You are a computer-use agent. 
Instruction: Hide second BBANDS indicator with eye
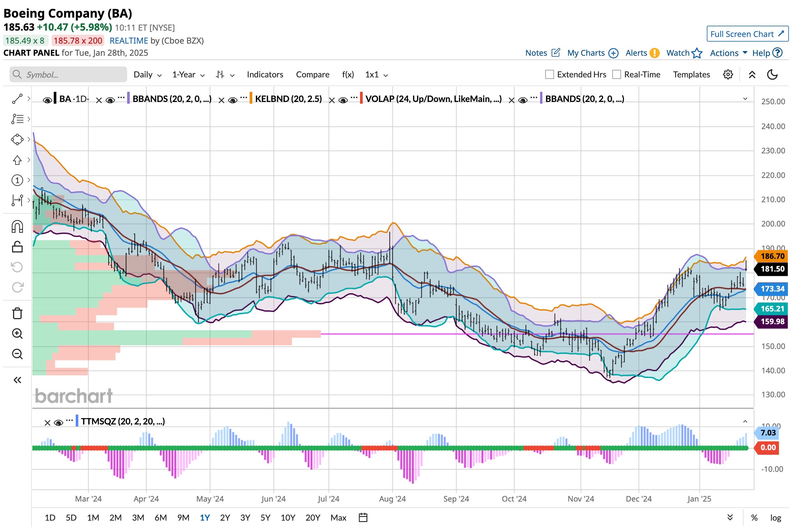(x=523, y=100)
